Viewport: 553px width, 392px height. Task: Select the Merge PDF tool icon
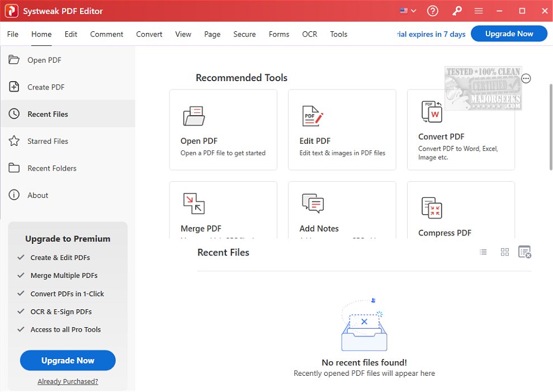[194, 204]
